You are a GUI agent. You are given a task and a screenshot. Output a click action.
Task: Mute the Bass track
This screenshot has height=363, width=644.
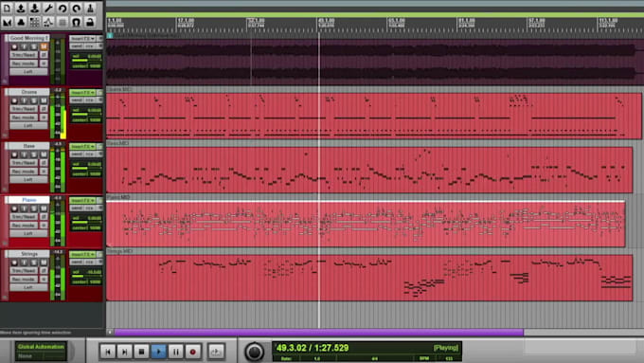coord(44,154)
